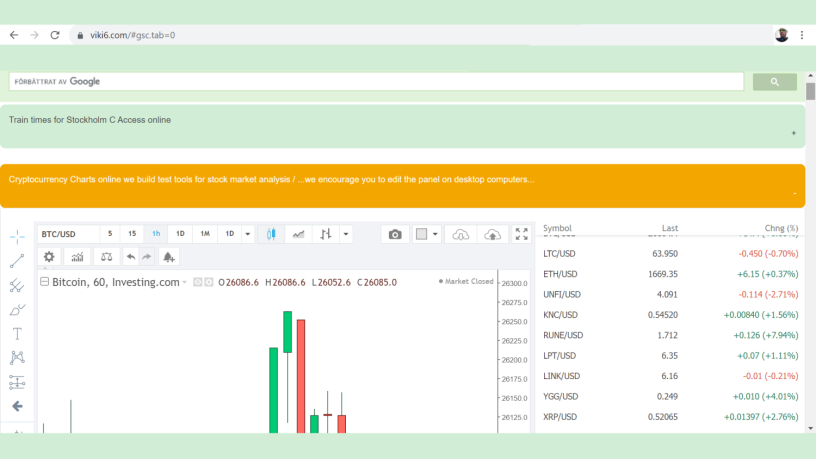Click the Google search magnifier button
Screen dimensions: 816x459
774,82
